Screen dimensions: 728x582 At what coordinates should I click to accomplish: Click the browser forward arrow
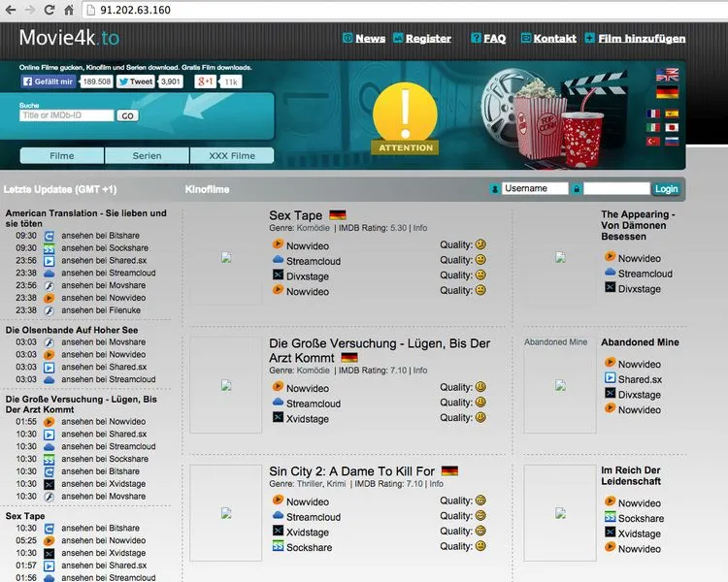[30, 10]
